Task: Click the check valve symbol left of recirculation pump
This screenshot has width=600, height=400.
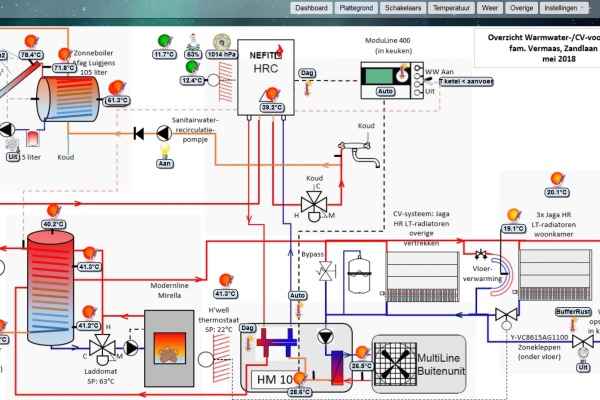Action: click(x=139, y=134)
